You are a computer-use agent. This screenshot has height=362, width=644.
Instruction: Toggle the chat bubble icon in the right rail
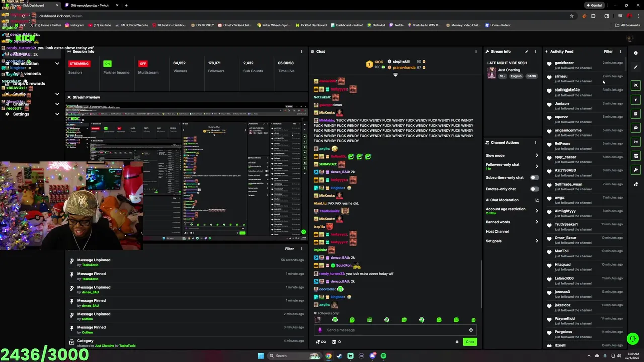click(636, 128)
